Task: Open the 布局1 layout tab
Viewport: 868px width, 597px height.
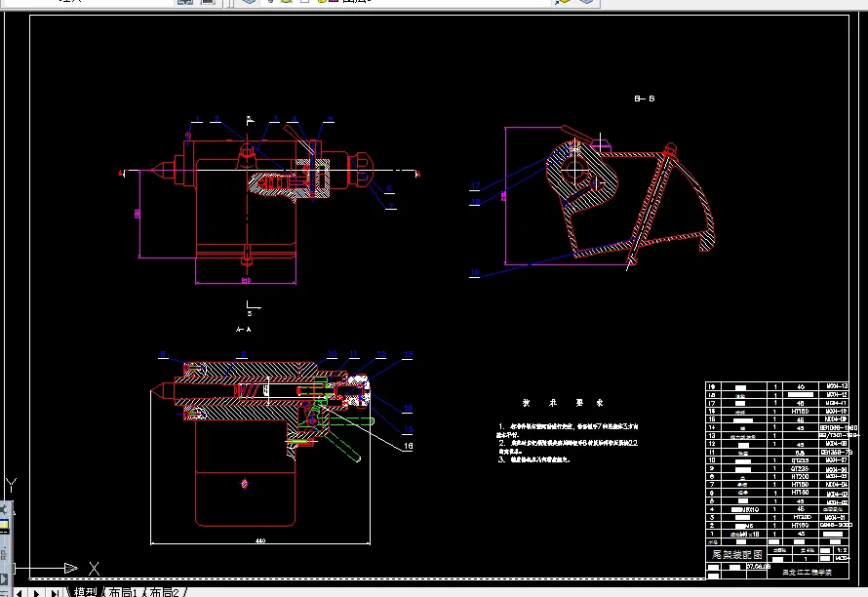Action: [123, 592]
